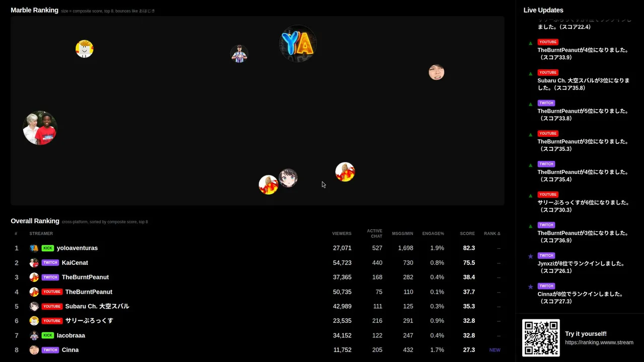Open Iacobraaa streamer name in table
644x362 pixels.
click(x=71, y=335)
